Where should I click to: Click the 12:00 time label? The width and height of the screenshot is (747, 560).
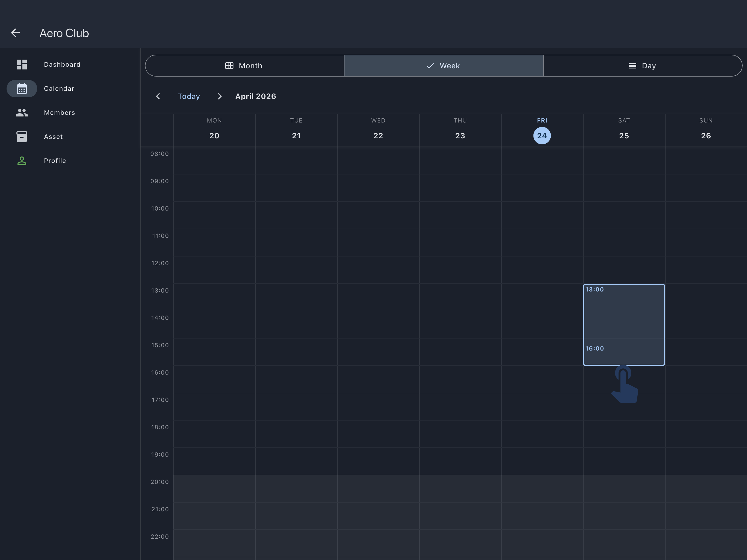tap(160, 263)
